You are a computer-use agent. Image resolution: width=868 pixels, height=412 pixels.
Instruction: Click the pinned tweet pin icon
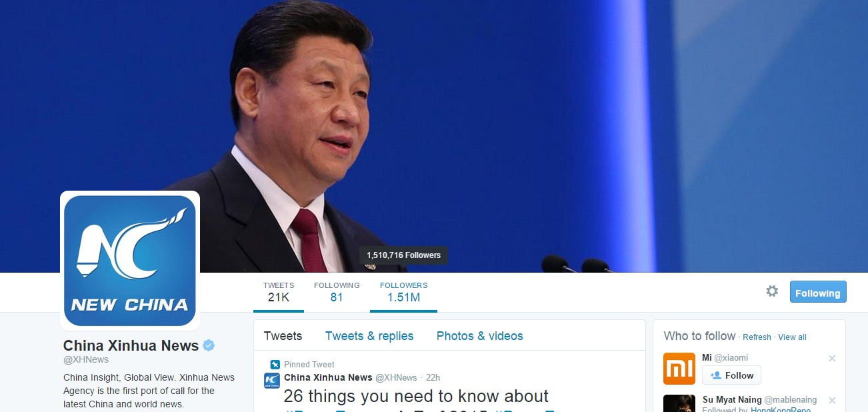(x=275, y=365)
